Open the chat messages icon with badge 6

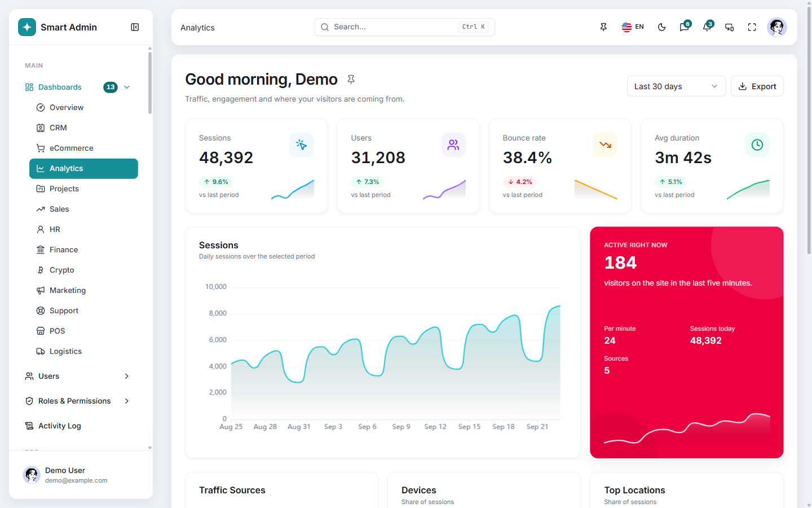(685, 27)
